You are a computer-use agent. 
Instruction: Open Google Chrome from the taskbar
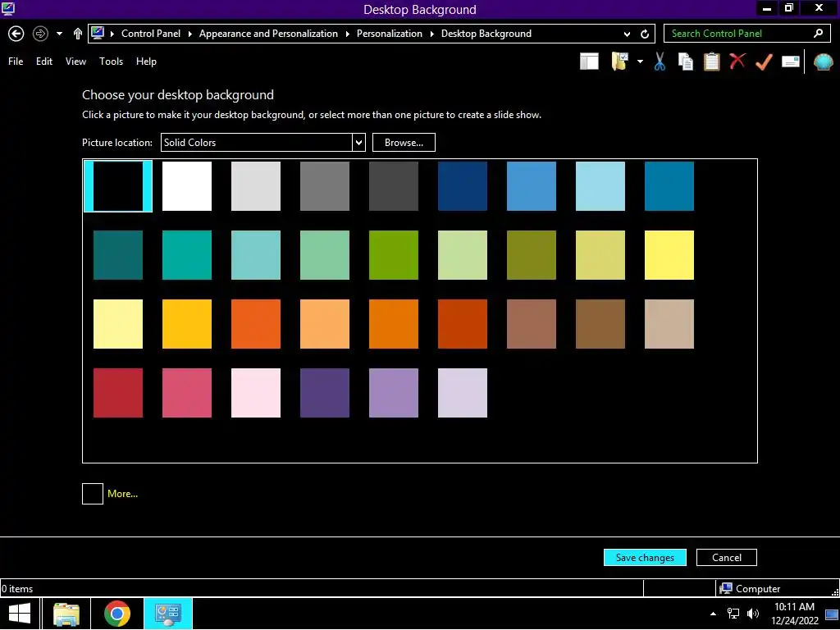coord(116,614)
